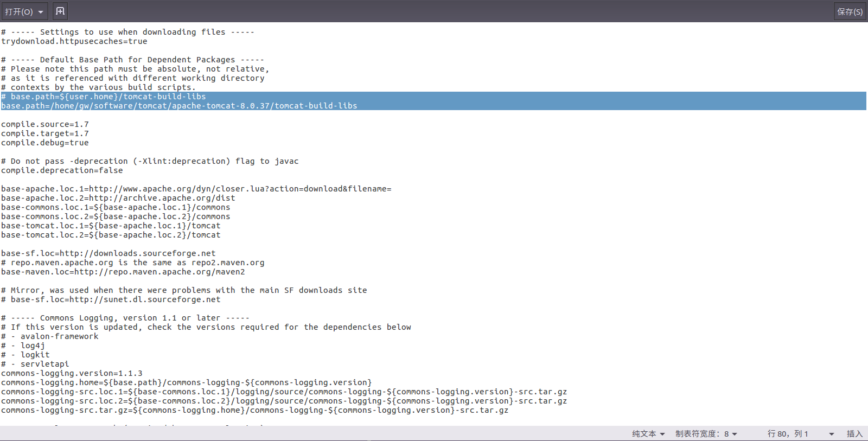
Task: Click line base-apache.loc.1 closer.lua URL
Action: (x=196, y=189)
